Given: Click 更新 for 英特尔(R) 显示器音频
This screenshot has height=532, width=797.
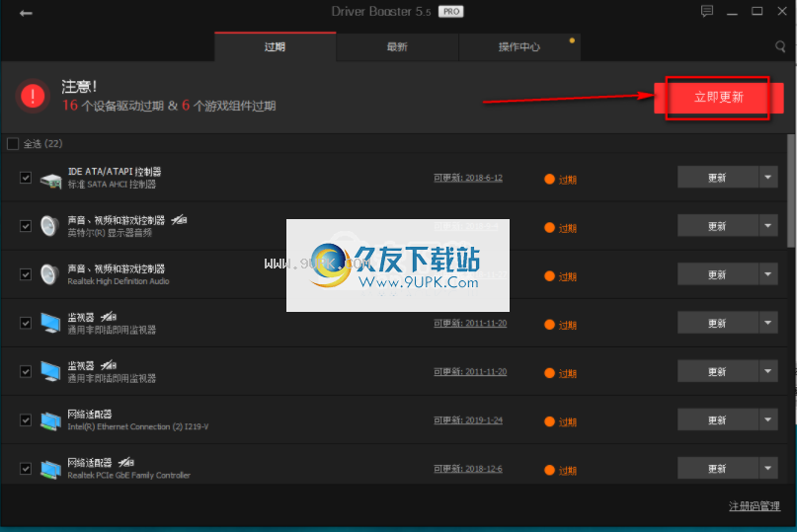Looking at the screenshot, I should point(718,226).
